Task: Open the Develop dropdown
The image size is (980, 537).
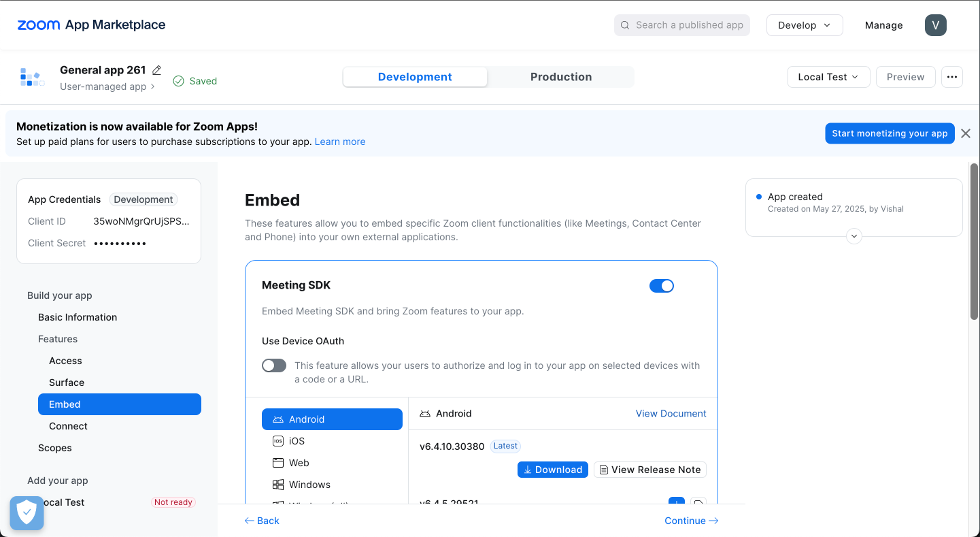Action: point(805,25)
